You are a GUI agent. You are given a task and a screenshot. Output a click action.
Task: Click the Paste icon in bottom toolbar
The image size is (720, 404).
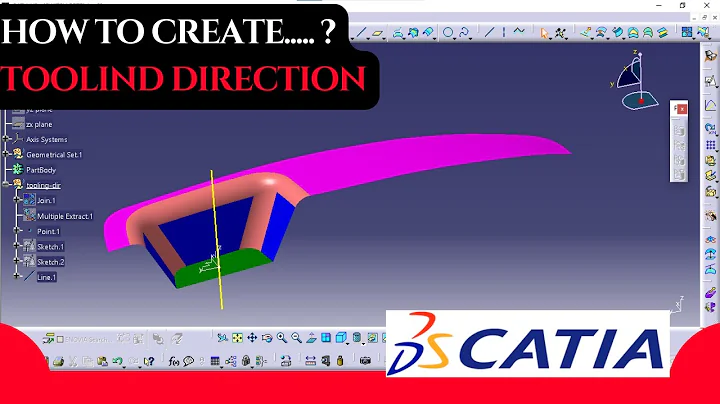click(102, 361)
